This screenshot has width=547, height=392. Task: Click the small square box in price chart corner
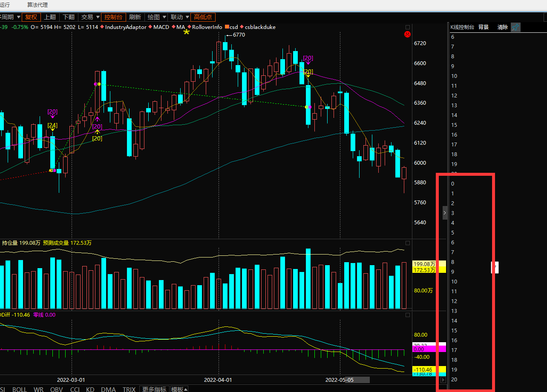[x=407, y=27]
